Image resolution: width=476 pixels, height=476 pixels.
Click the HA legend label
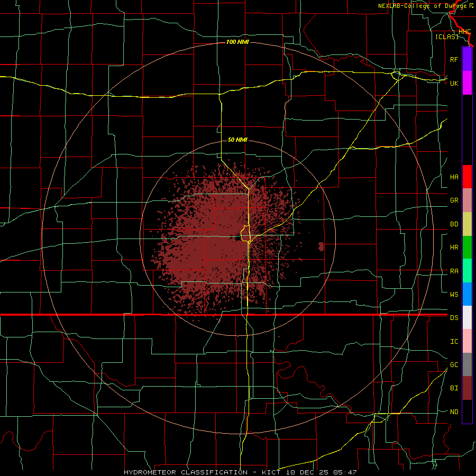(x=454, y=177)
